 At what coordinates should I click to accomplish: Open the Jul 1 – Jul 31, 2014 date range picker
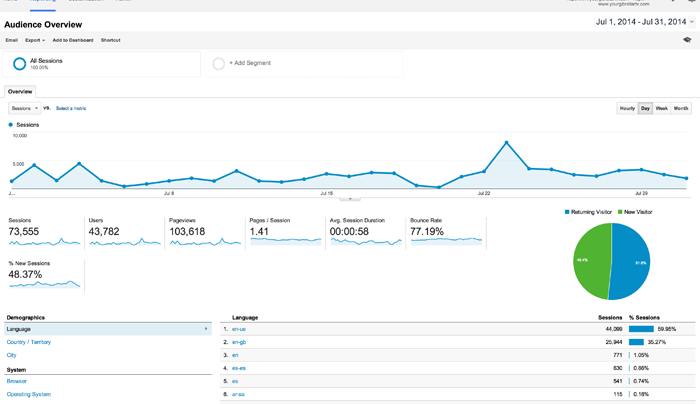(x=645, y=22)
